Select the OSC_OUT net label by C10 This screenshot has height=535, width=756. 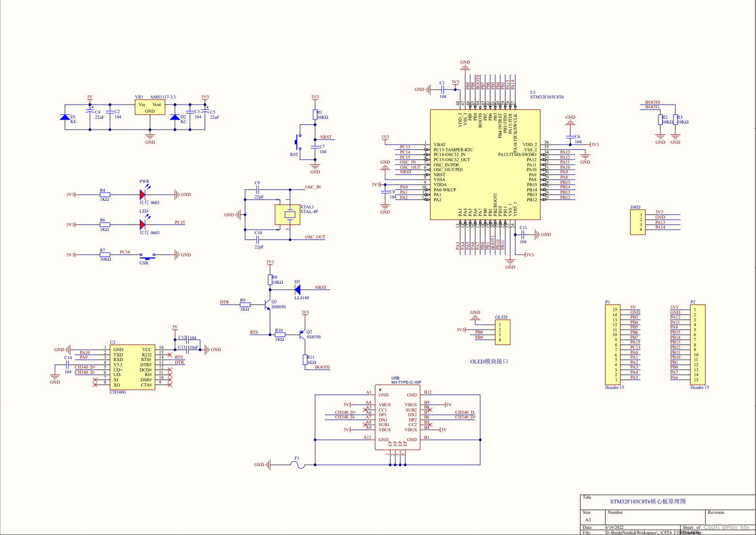[x=315, y=237]
